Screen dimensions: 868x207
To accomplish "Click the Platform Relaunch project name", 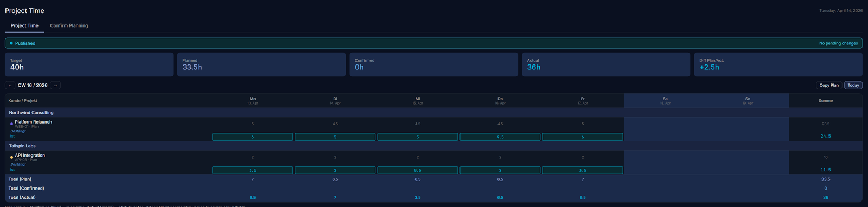I will point(34,122).
